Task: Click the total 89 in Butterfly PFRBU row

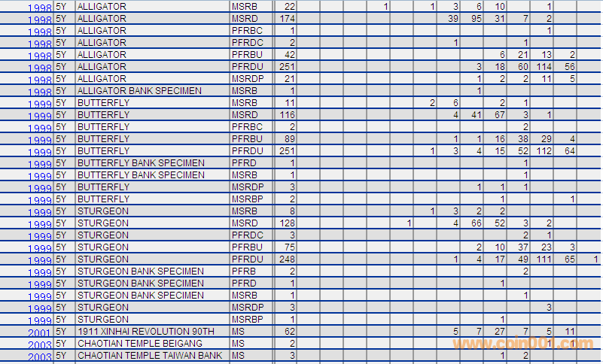Action: pos(289,138)
